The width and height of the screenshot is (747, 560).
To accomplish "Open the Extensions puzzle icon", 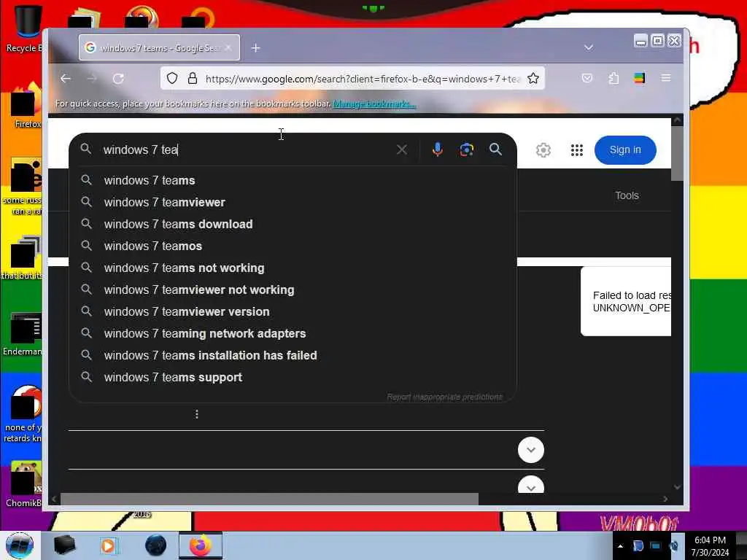I will click(614, 78).
